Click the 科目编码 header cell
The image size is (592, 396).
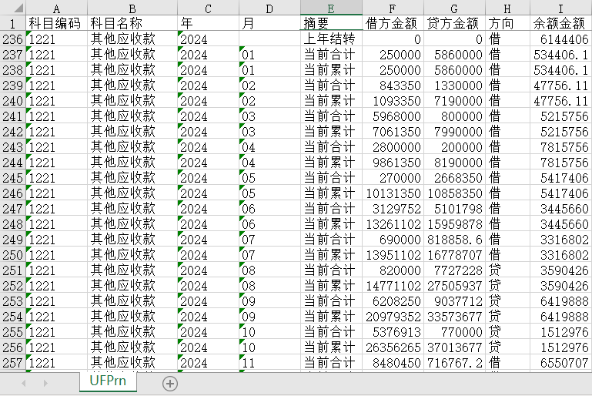click(x=57, y=23)
